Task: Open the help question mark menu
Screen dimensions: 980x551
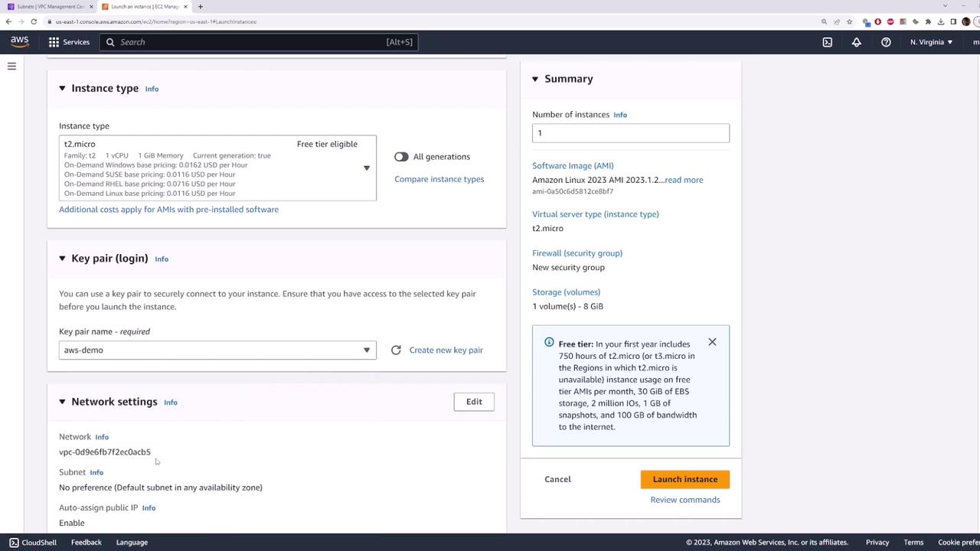Action: tap(886, 42)
